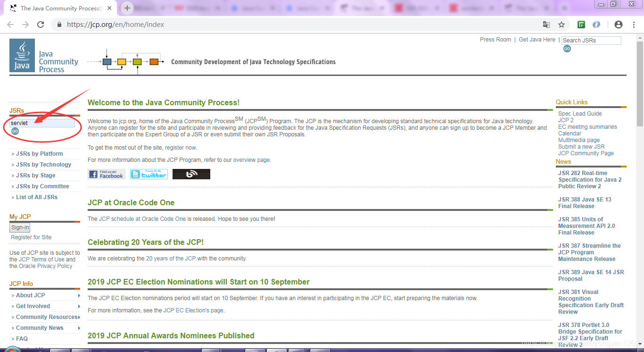Expand the Community Resources menu arrow
This screenshot has width=644, height=352.
[79, 317]
